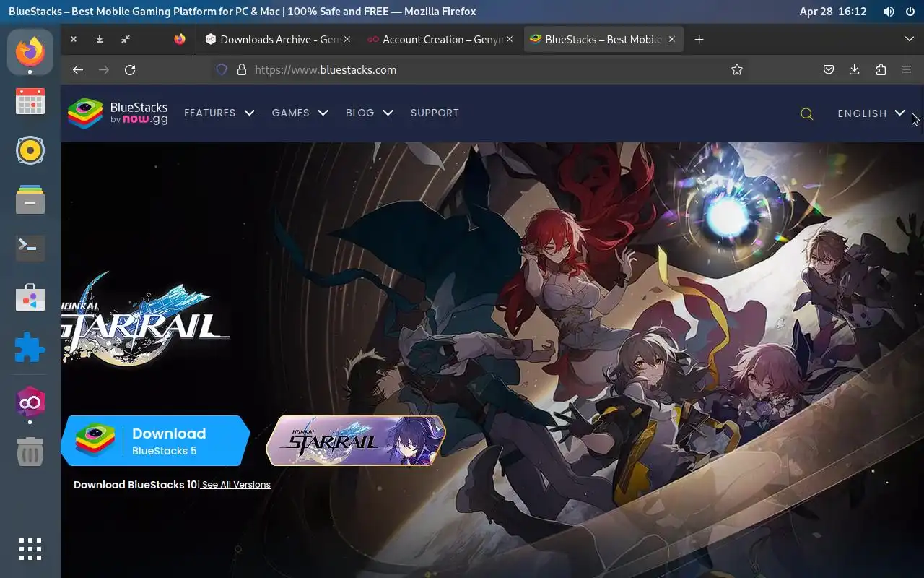
Task: Show site security lock information
Action: tap(242, 70)
